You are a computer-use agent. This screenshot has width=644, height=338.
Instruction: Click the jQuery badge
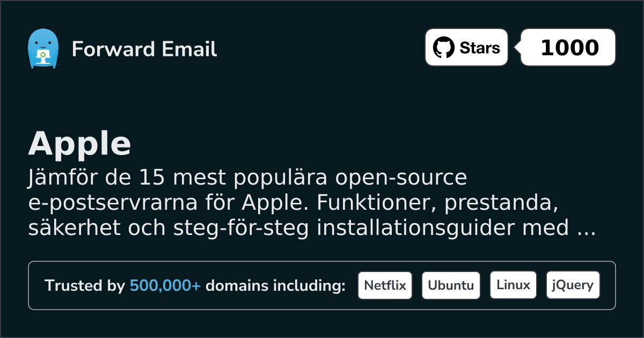[573, 285]
